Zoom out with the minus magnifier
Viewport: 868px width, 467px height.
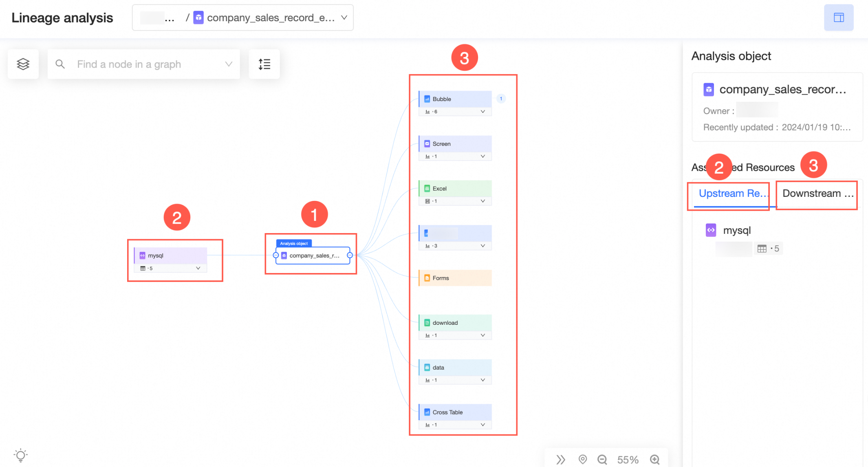[602, 460]
